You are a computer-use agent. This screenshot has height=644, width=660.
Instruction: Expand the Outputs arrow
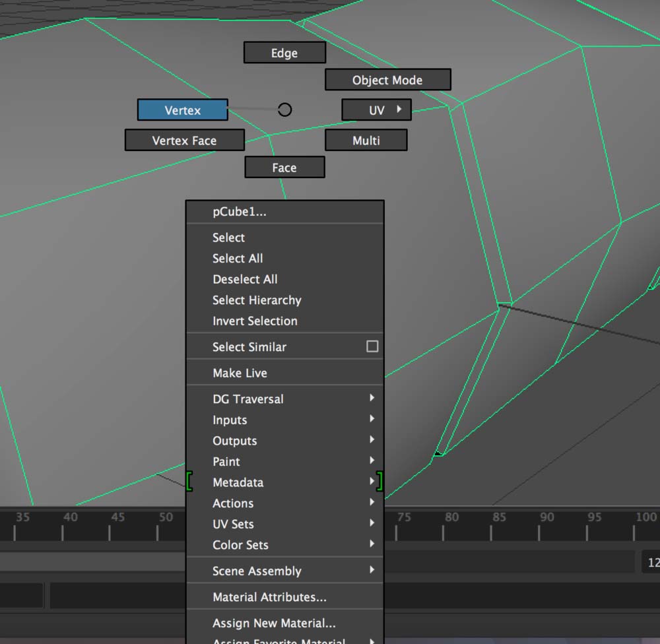tap(372, 439)
